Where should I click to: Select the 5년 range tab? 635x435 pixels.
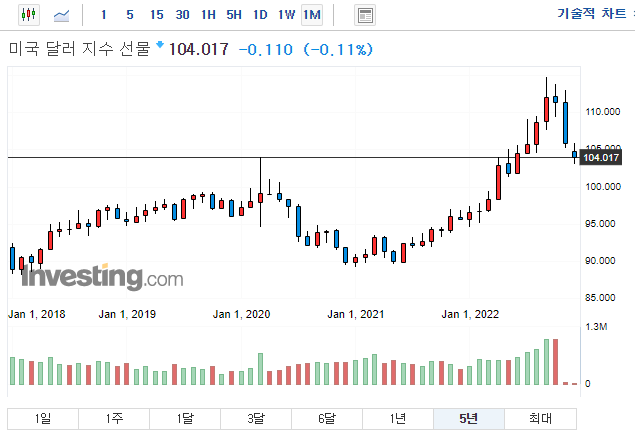pos(469,418)
